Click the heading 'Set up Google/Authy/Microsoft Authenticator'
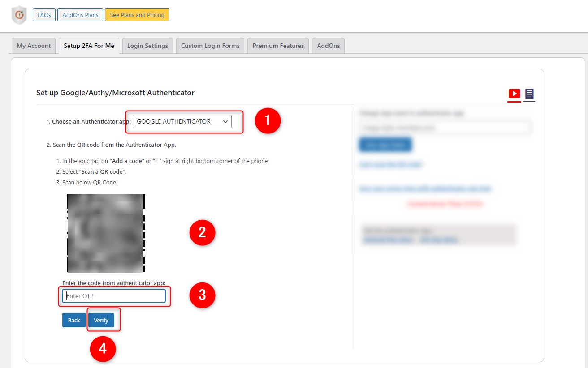Image resolution: width=588 pixels, height=368 pixels. (115, 93)
